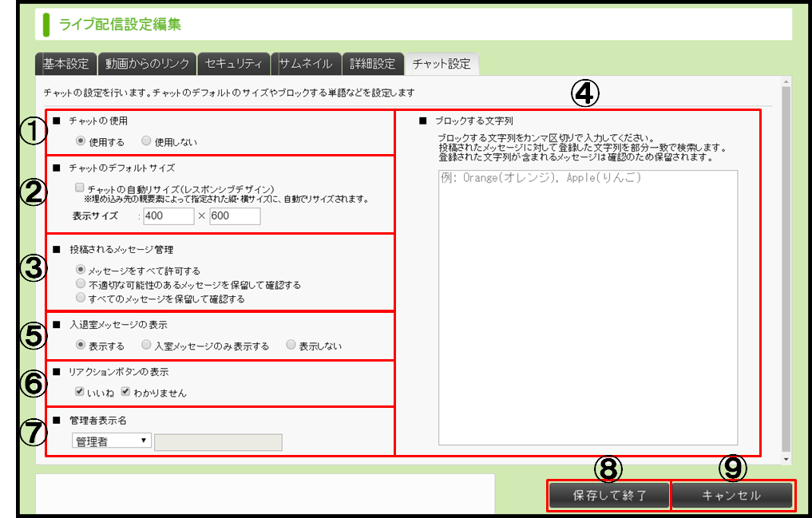Viewport: 812px width, 518px height.
Task: Open the セキュリティ tab
Action: pyautogui.click(x=234, y=64)
